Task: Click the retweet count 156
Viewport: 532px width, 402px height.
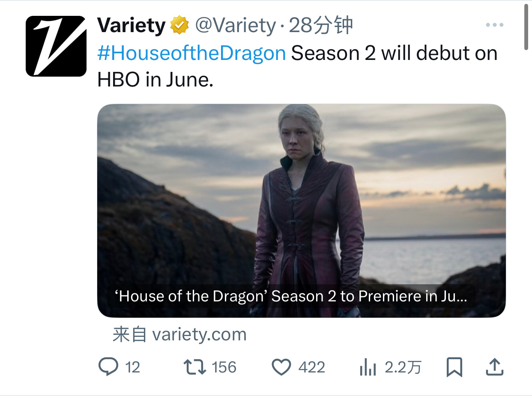Action: 224,367
